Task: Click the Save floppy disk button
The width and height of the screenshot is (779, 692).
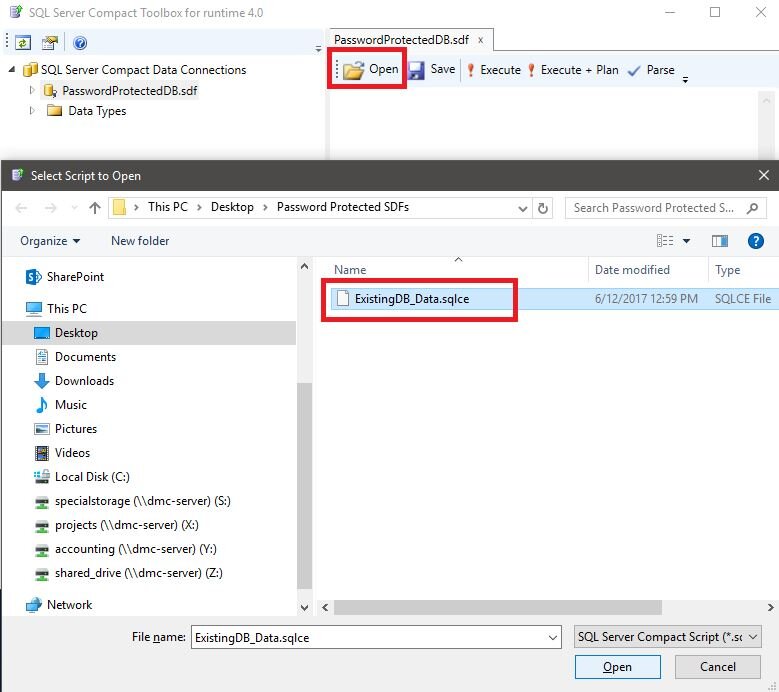Action: (431, 70)
